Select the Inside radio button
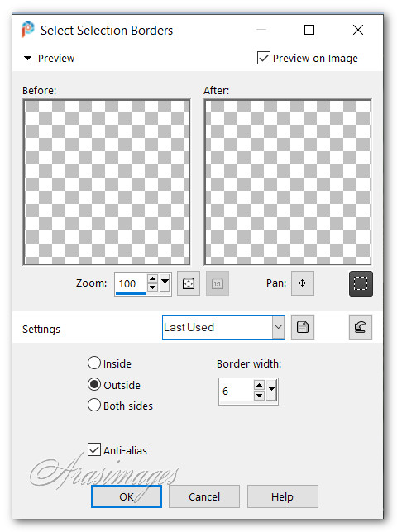The width and height of the screenshot is (397, 532). [94, 363]
